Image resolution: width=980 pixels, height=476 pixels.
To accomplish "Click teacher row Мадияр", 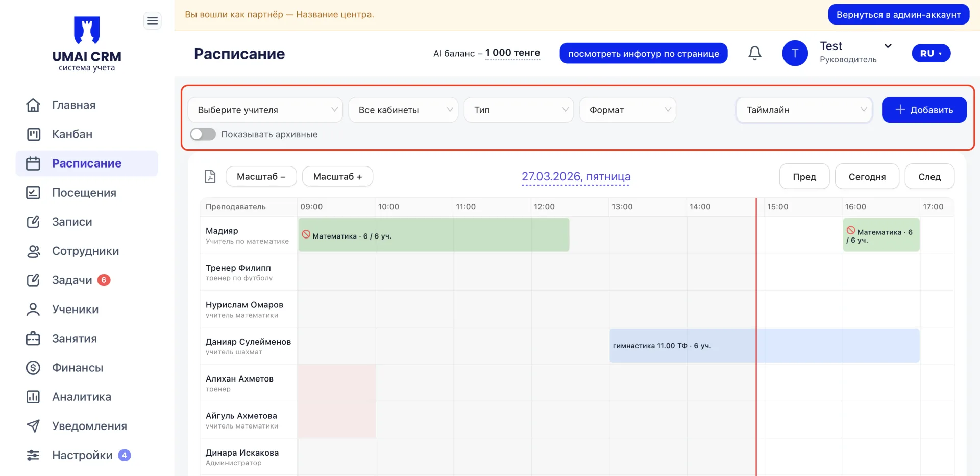I will [x=249, y=235].
